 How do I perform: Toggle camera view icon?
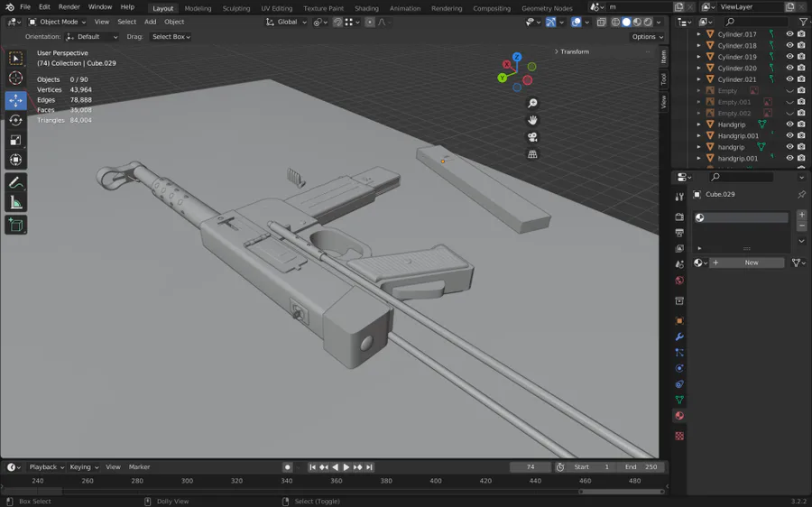coord(531,137)
